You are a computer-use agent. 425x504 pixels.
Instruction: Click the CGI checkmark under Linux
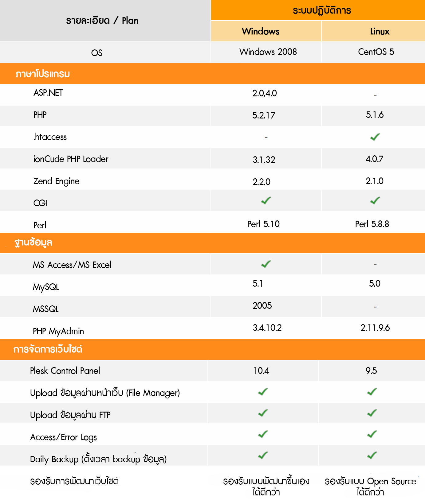(375, 200)
